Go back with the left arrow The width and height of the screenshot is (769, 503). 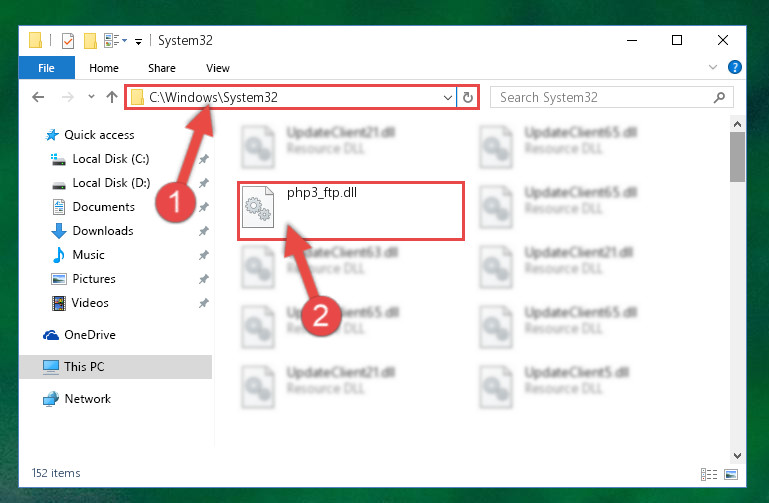[38, 97]
